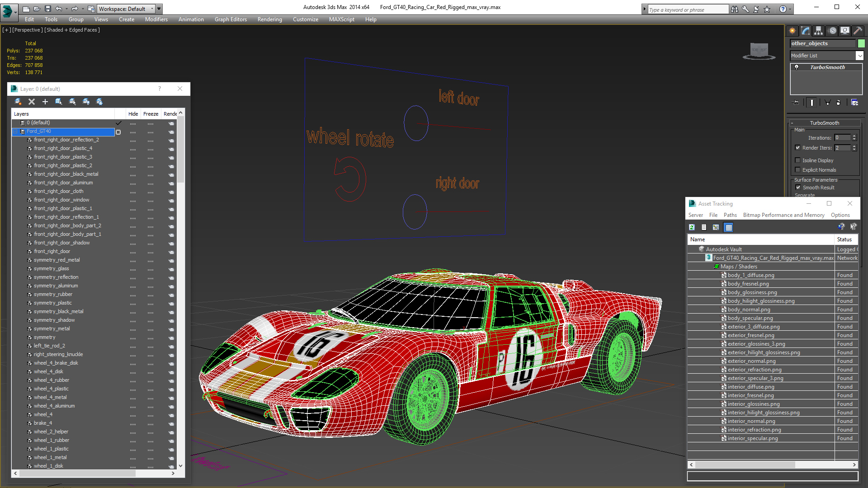Open the Create command panel tab
This screenshot has width=868, height=488.
pos(793,31)
